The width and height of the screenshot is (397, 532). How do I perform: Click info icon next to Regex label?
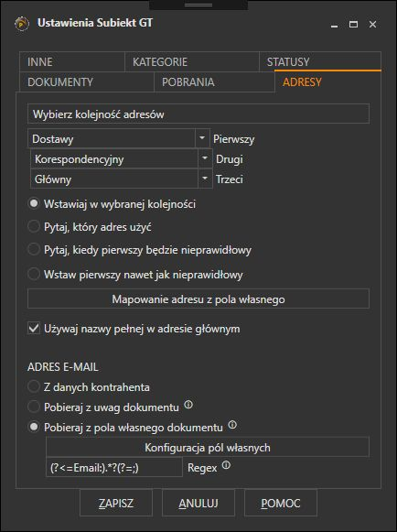tap(226, 465)
